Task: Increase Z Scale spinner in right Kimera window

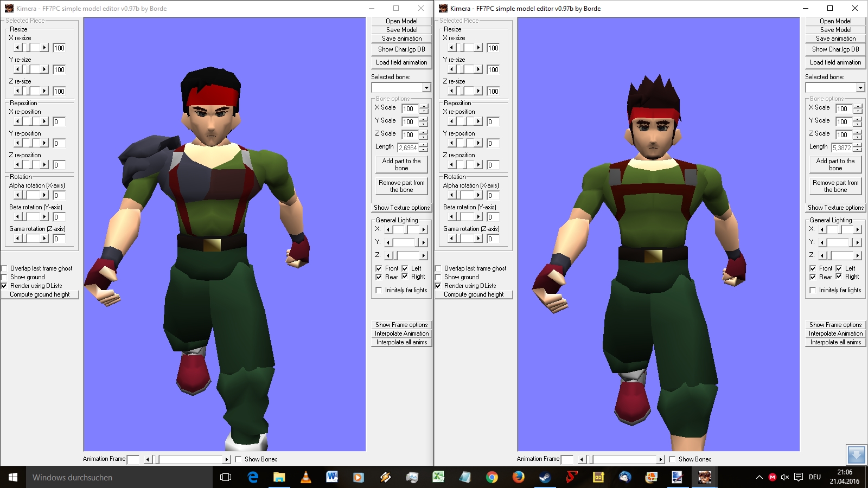Action: click(857, 132)
